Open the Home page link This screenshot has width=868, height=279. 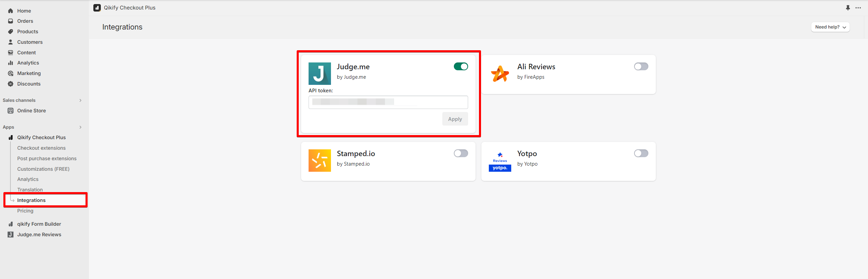(24, 11)
